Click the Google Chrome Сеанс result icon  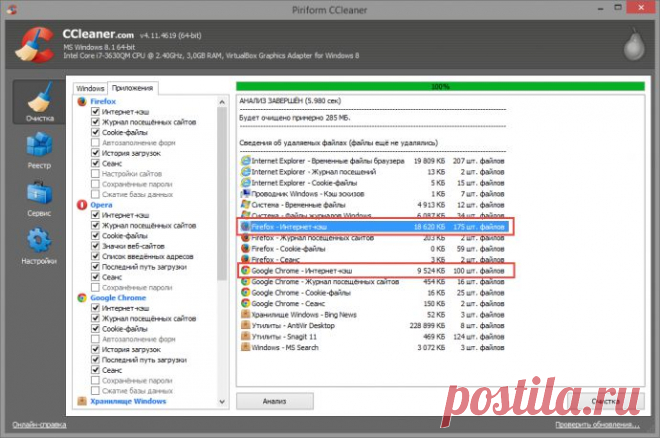pos(245,303)
